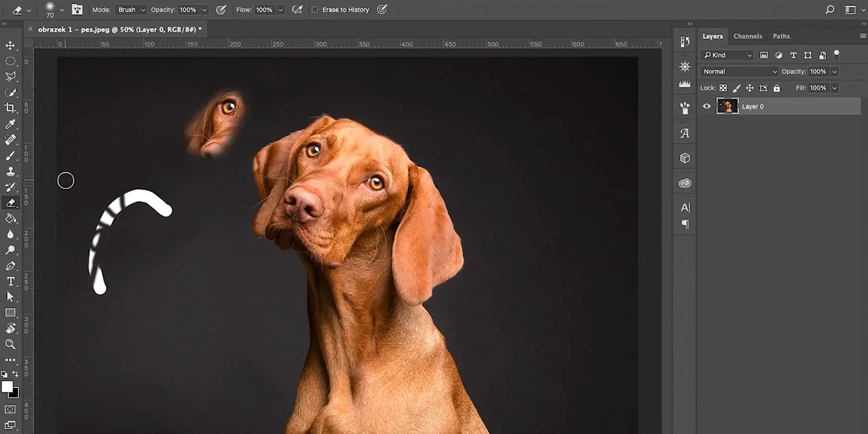This screenshot has height=434, width=868.
Task: Toggle Quick Mask mode
Action: [10, 409]
